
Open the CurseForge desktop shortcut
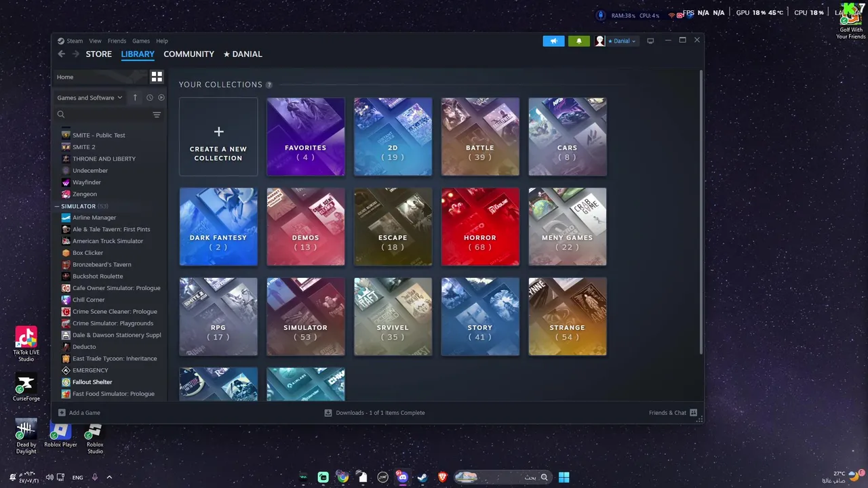point(26,388)
